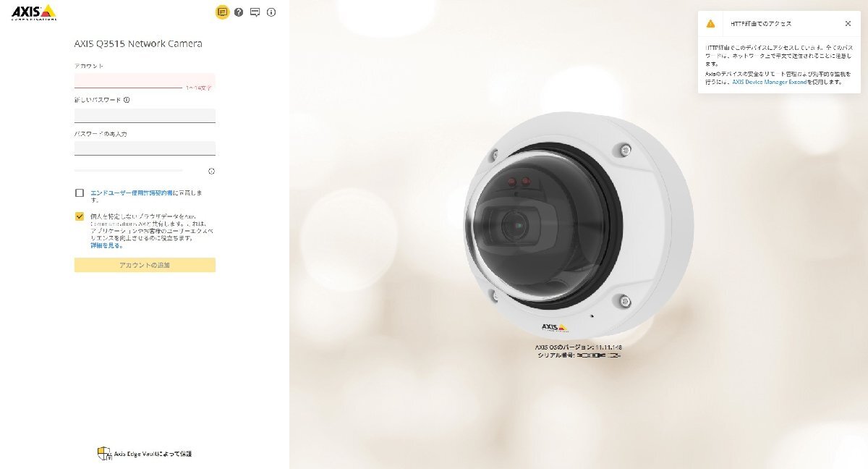Check the end user license agreement checkbox

79,193
